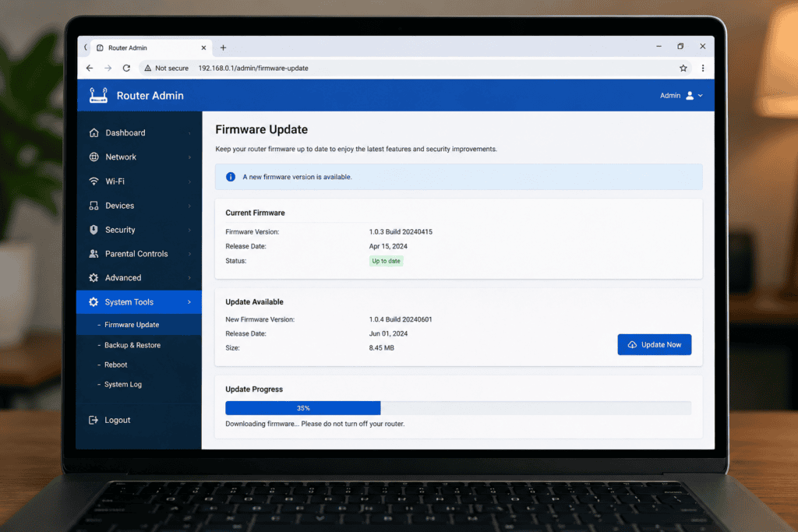Screen dimensions: 798x532
Task: Expand the Security menu chevron
Action: (x=189, y=230)
